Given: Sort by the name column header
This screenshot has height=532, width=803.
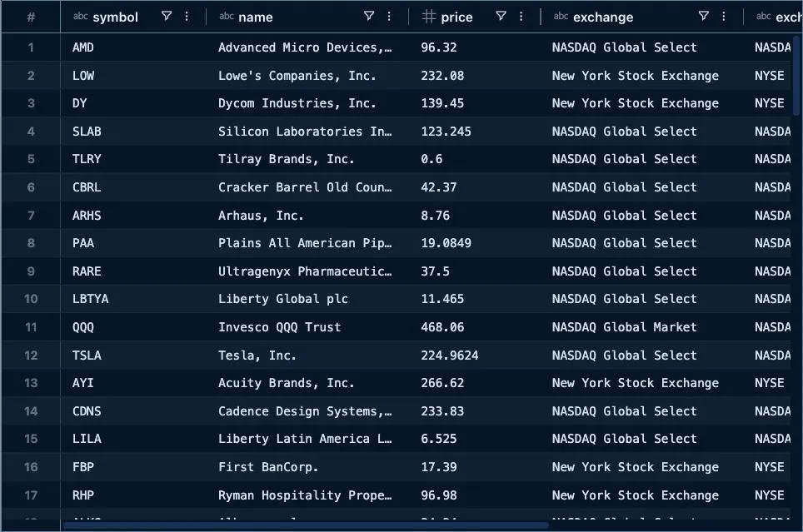Looking at the screenshot, I should [256, 17].
